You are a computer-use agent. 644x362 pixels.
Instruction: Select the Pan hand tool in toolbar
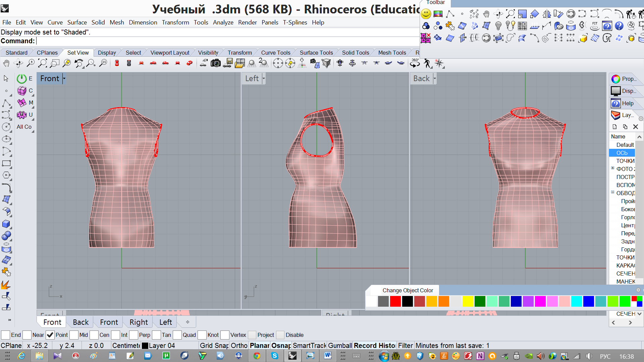(x=6, y=63)
